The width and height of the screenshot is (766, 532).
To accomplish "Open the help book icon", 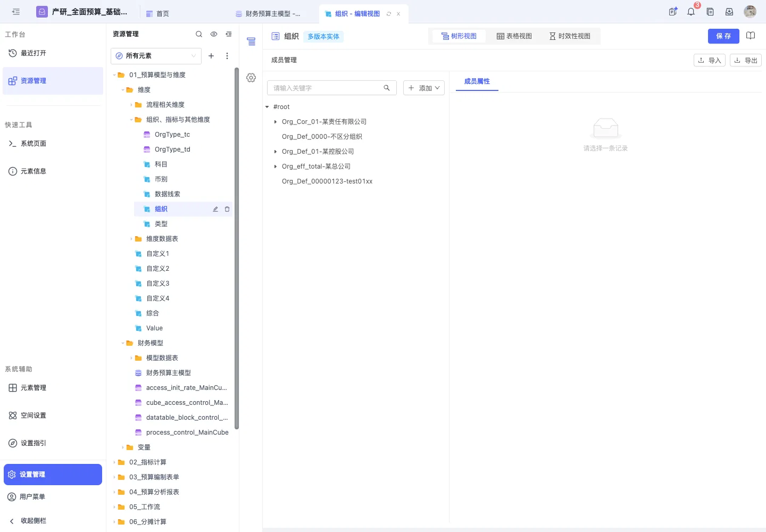I will coord(751,36).
